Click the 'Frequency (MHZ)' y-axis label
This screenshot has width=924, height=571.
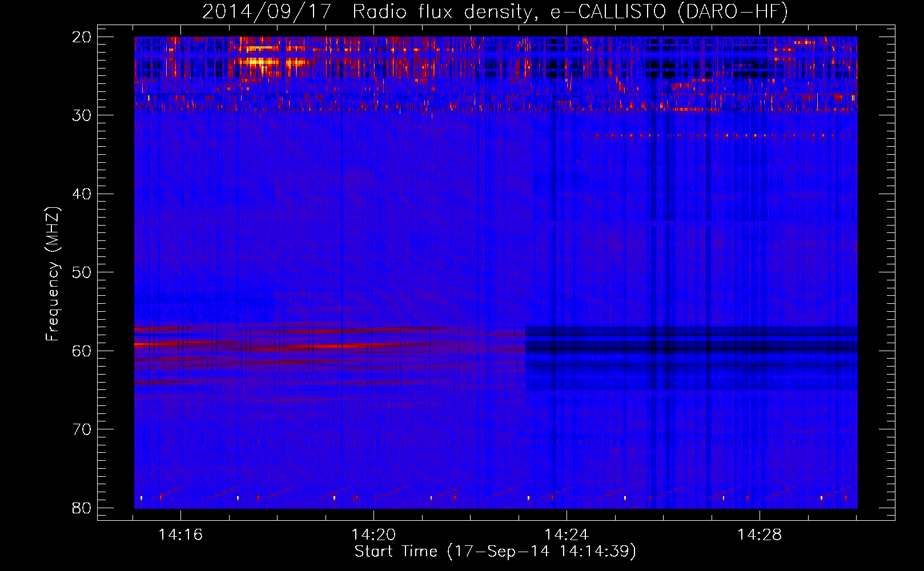[x=53, y=274]
